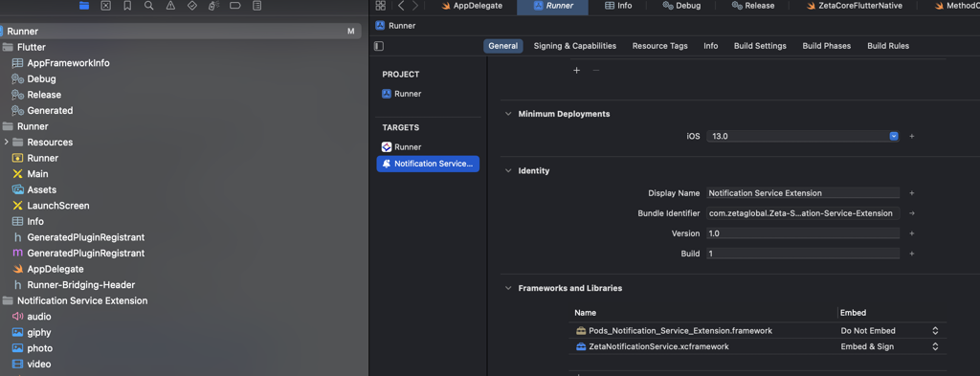
Task: Select AppDelegate file in navigator
Action: 55,269
